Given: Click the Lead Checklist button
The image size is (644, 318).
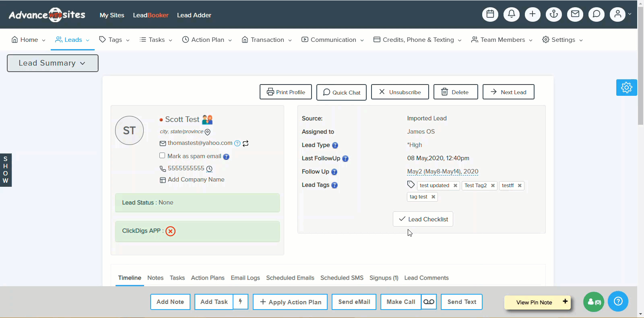Looking at the screenshot, I should coord(423,219).
